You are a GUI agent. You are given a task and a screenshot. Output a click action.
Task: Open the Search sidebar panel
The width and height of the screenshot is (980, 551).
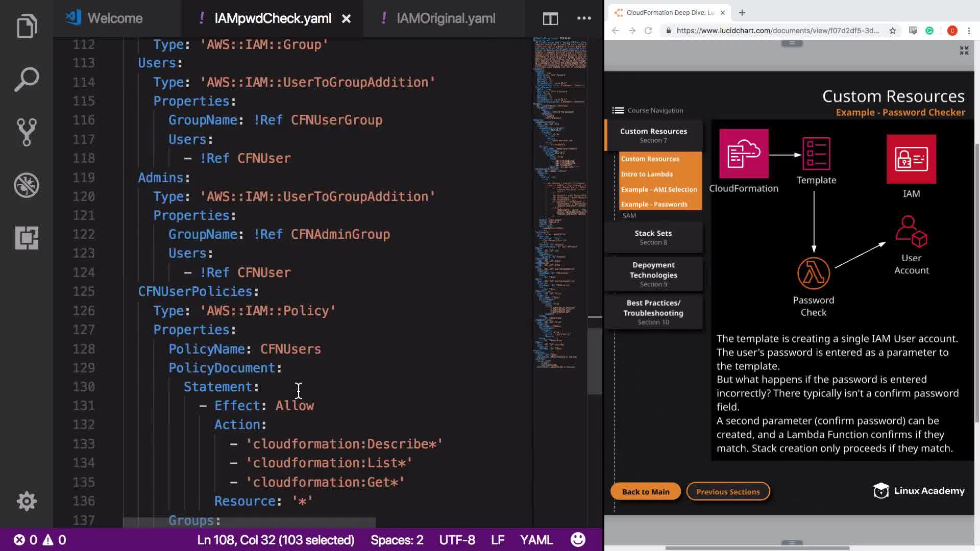pos(27,79)
